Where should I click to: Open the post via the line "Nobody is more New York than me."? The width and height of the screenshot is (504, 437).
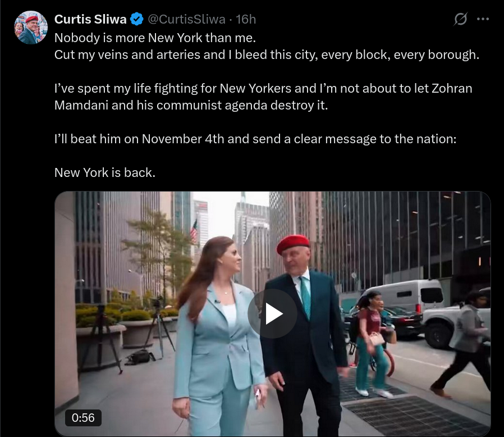coord(155,38)
